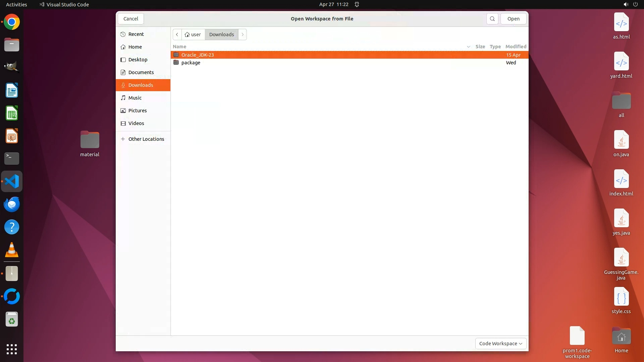The height and width of the screenshot is (362, 644).
Task: Click the search magnifier icon in dialog
Action: pyautogui.click(x=492, y=19)
